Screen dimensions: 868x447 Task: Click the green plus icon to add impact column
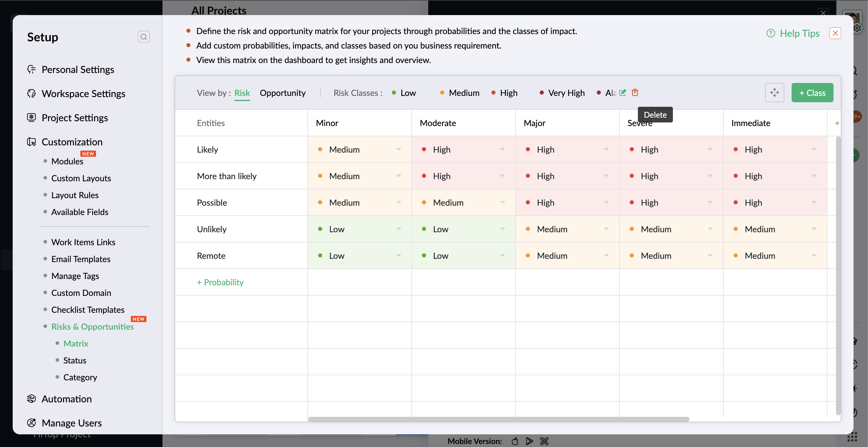pyautogui.click(x=837, y=123)
